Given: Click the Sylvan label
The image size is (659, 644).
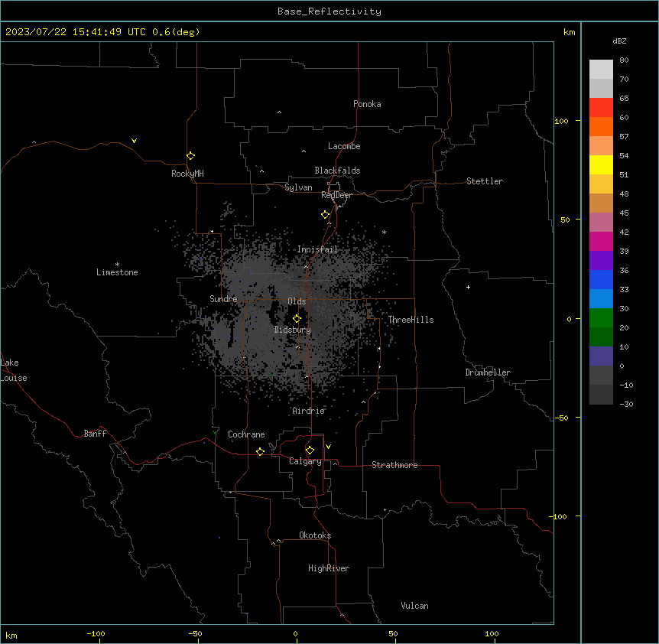Looking at the screenshot, I should point(298,187).
